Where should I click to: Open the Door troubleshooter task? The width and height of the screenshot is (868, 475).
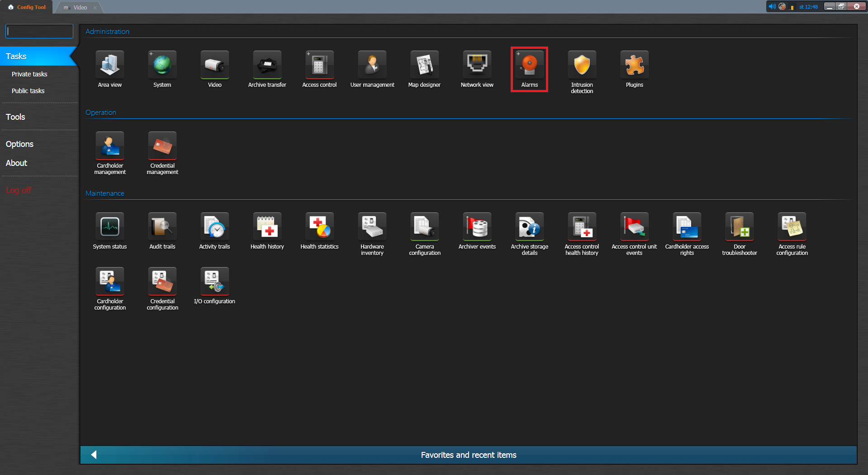tap(739, 227)
